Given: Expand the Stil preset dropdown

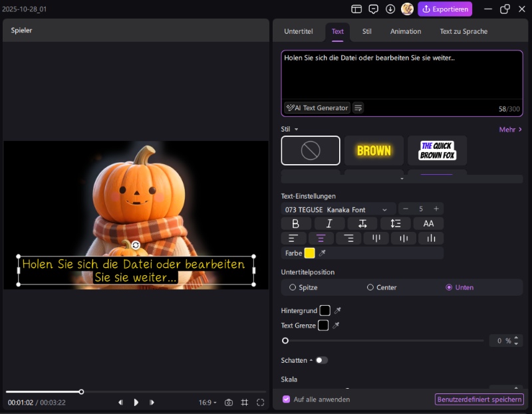Looking at the screenshot, I should (x=296, y=130).
